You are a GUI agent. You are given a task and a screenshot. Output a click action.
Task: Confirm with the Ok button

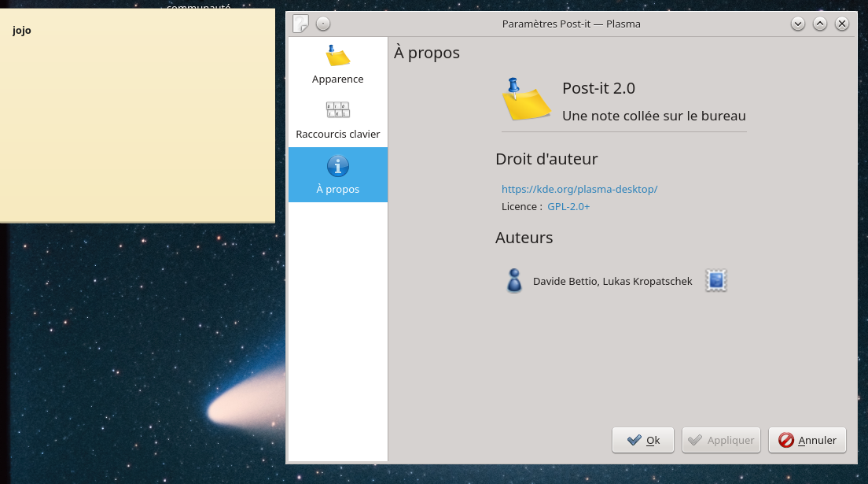[642, 440]
